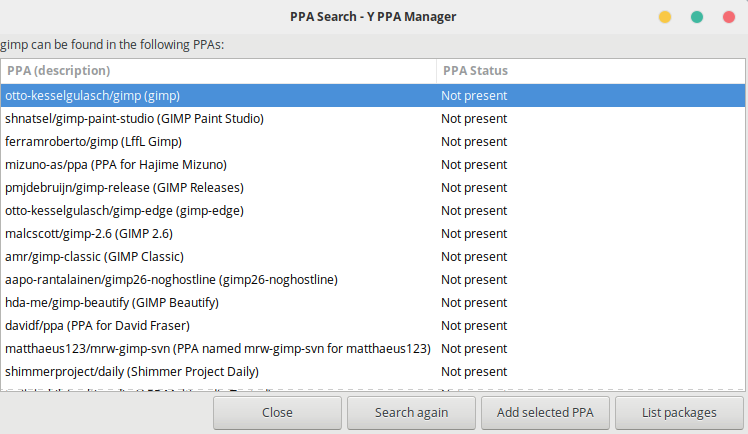Select amr/gimp-classic (GIMP Classic)

373,257
